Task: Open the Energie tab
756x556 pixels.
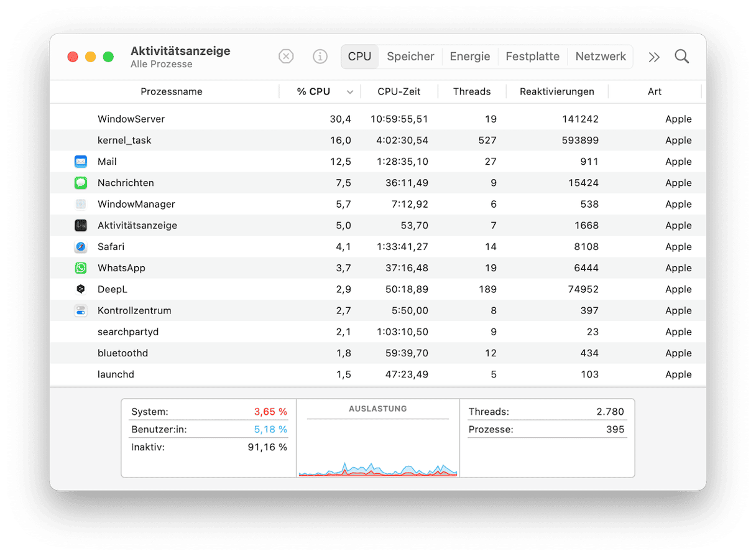Action: 470,57
